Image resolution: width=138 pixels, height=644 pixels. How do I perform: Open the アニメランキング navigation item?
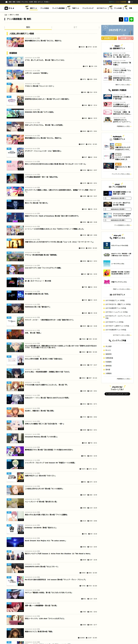click(x=88, y=8)
